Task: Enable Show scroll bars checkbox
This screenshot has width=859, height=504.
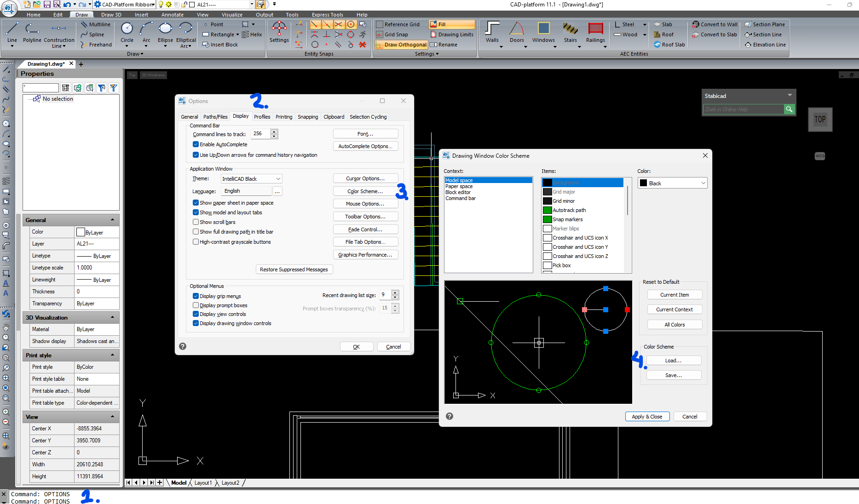Action: click(x=196, y=222)
